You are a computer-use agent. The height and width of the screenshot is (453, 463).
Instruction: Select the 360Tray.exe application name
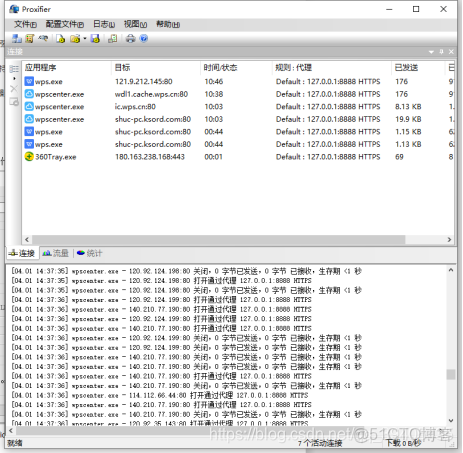coord(56,157)
